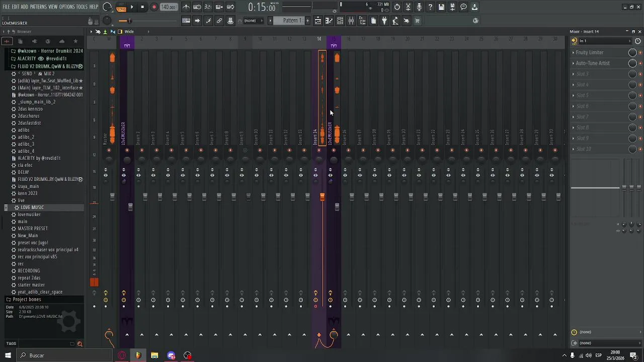
Task: Open the TOOLS menu
Action: (x=82, y=7)
